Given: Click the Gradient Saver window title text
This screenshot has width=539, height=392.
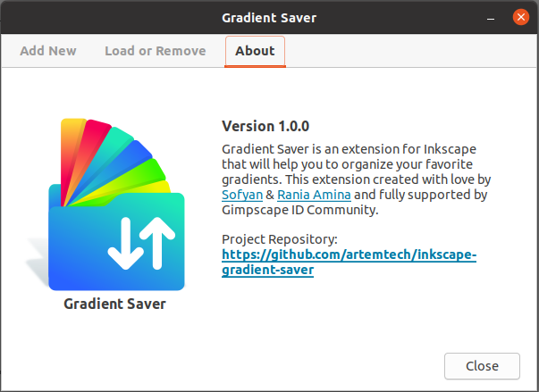Looking at the screenshot, I should 269,18.
